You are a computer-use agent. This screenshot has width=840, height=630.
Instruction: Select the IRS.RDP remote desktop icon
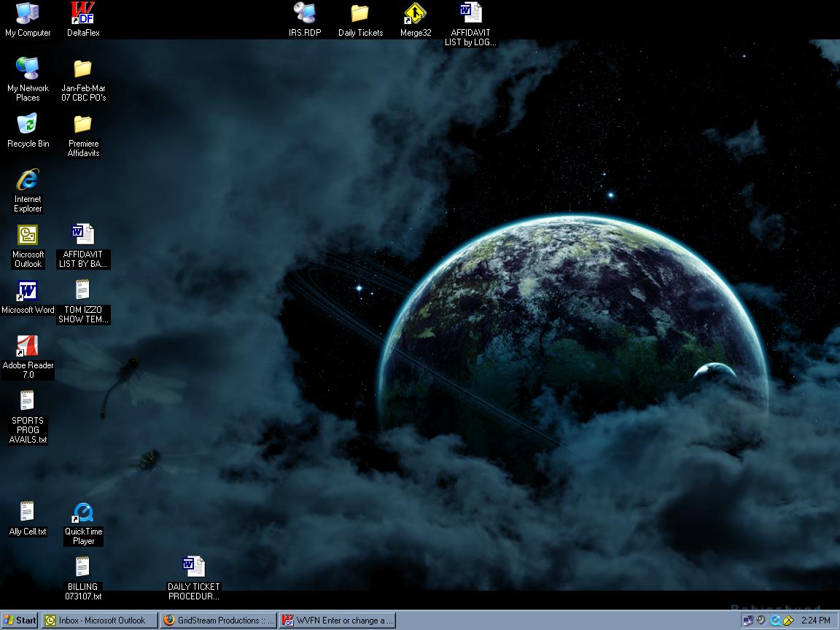[305, 14]
